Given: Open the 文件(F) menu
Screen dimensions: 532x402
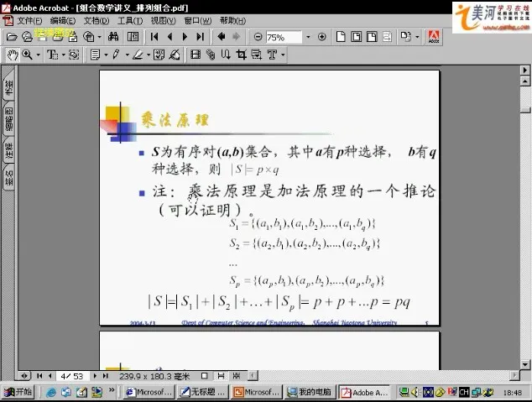Looking at the screenshot, I should [x=29, y=21].
